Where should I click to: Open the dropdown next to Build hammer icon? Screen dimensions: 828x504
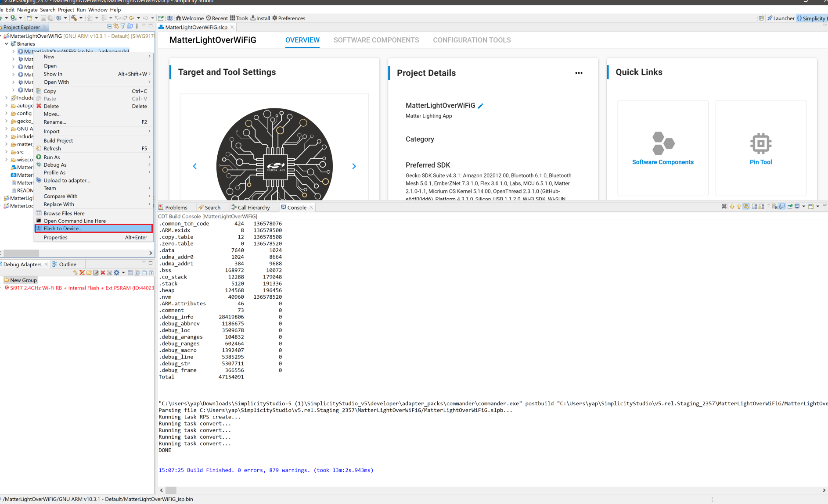click(81, 18)
